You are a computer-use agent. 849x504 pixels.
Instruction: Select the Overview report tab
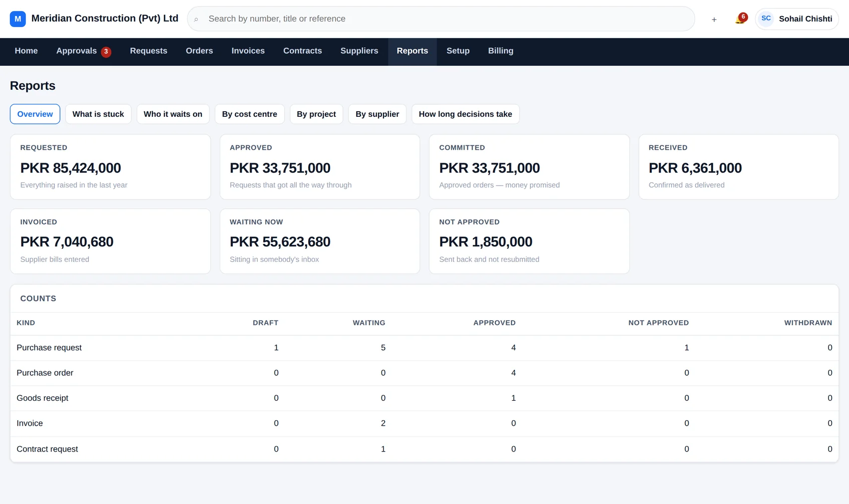pyautogui.click(x=35, y=114)
